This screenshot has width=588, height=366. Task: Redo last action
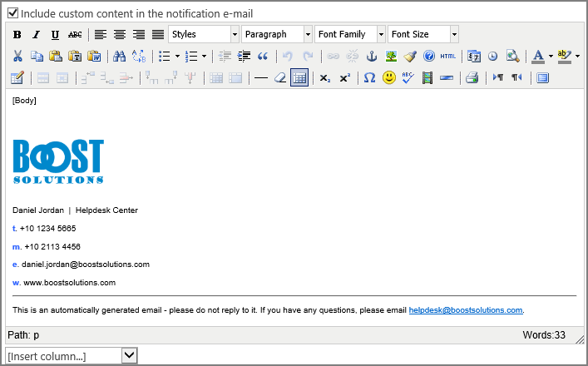point(308,57)
